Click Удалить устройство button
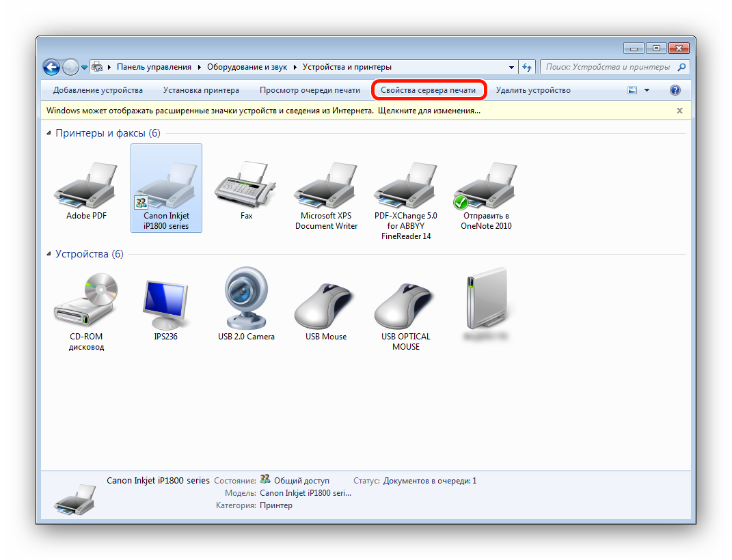Viewport: 732px width, 560px height. (533, 90)
